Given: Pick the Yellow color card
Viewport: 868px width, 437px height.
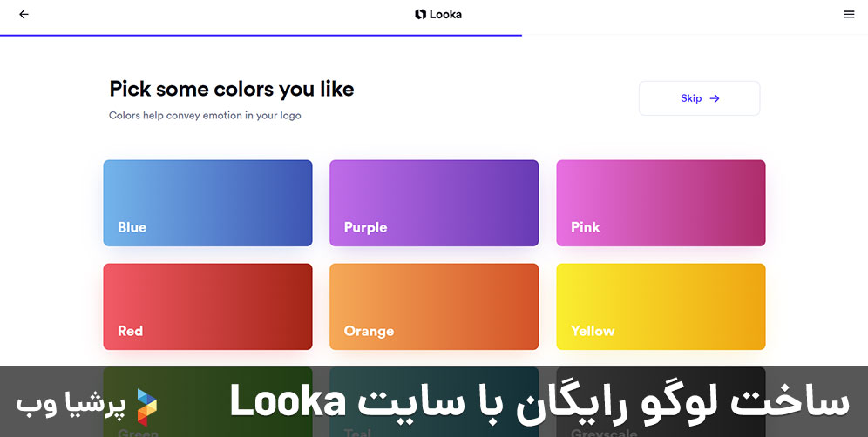Looking at the screenshot, I should [x=661, y=306].
